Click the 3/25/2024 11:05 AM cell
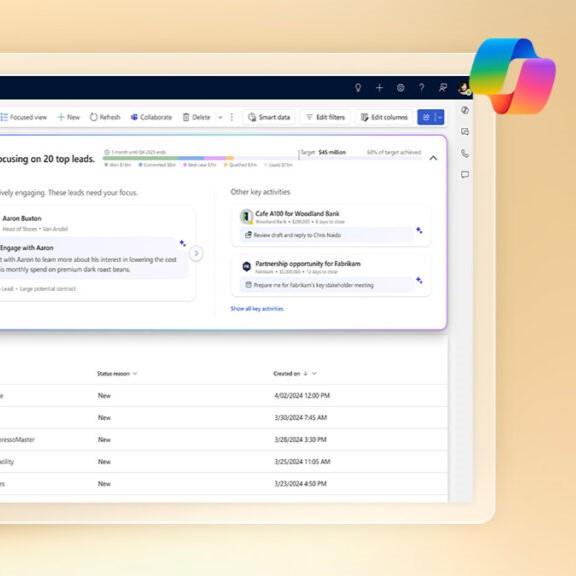The width and height of the screenshot is (576, 576). [302, 462]
